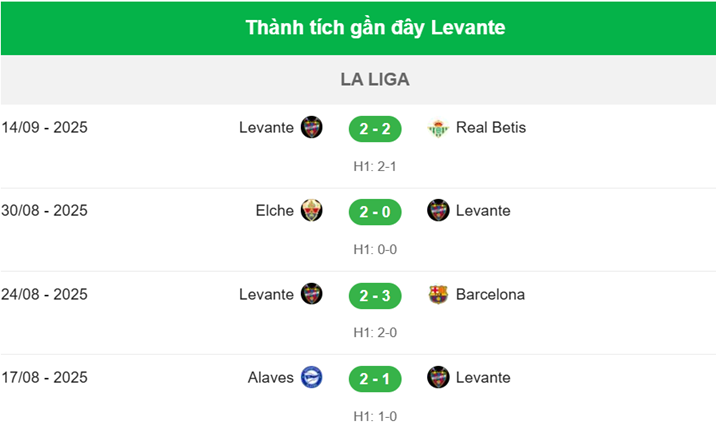Open the Elche team name
The image size is (716, 434).
coord(275,211)
